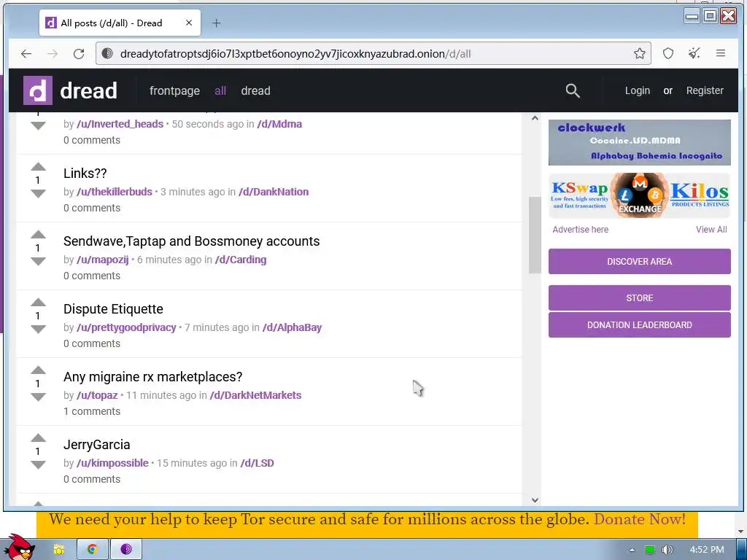This screenshot has height=560, width=747.
Task: Open the /d/Mdma subdread link
Action: pyautogui.click(x=279, y=124)
